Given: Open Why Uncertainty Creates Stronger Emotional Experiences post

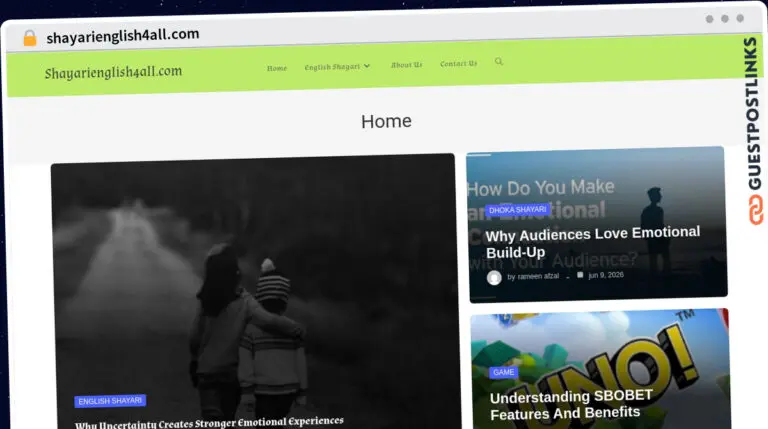Looking at the screenshot, I should pyautogui.click(x=209, y=423).
